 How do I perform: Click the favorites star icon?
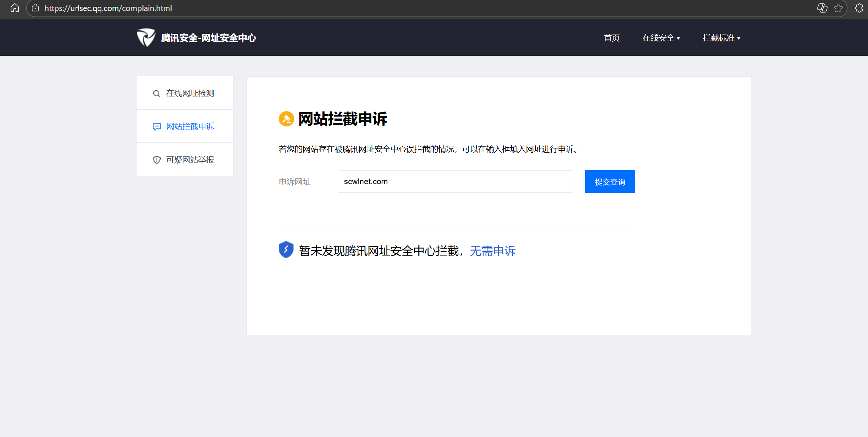tap(838, 8)
